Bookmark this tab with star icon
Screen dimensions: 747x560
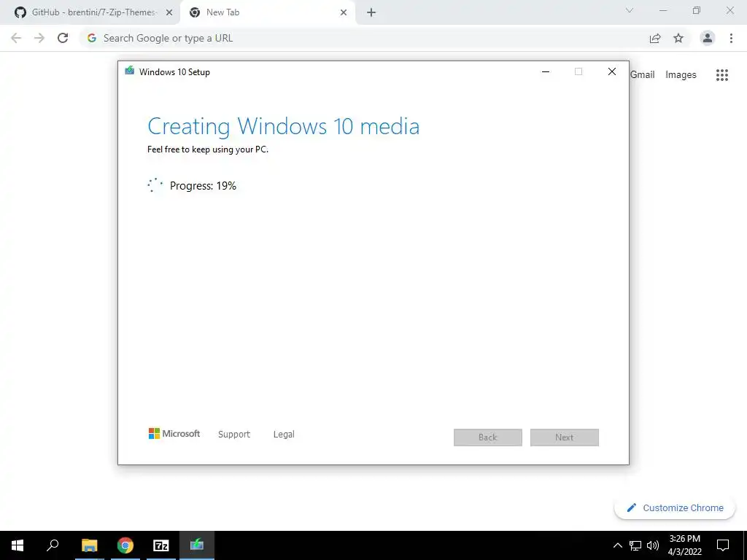(678, 38)
